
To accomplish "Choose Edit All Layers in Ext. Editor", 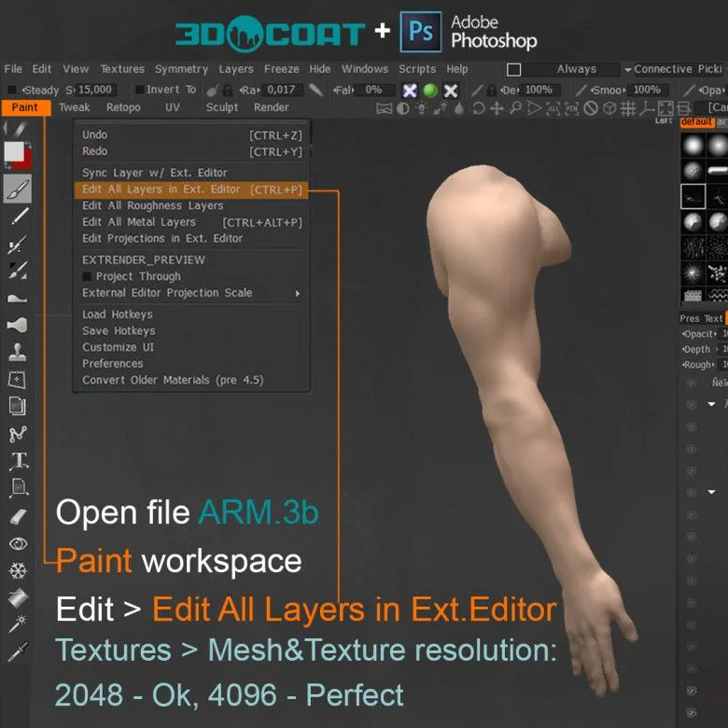I will [190, 189].
